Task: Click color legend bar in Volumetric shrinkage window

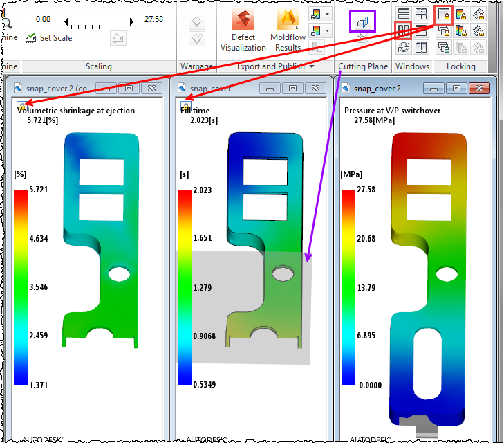Action: [x=21, y=287]
